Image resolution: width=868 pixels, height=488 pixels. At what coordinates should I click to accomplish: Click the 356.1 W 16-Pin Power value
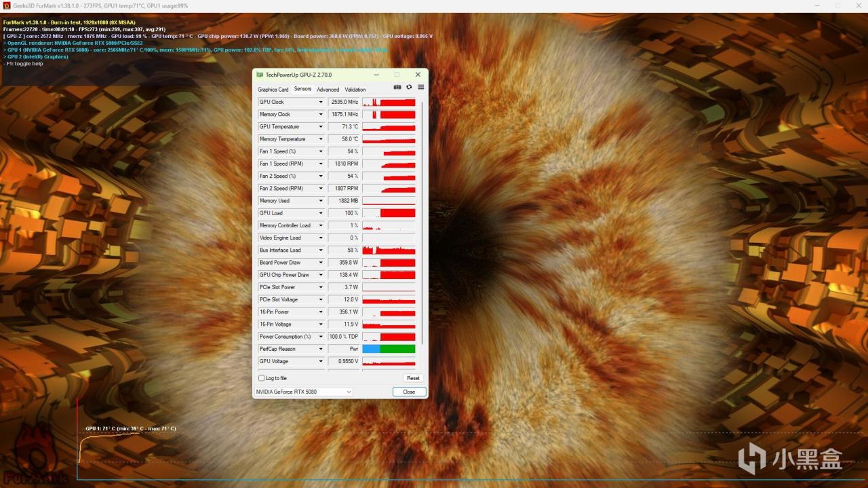[x=344, y=312]
